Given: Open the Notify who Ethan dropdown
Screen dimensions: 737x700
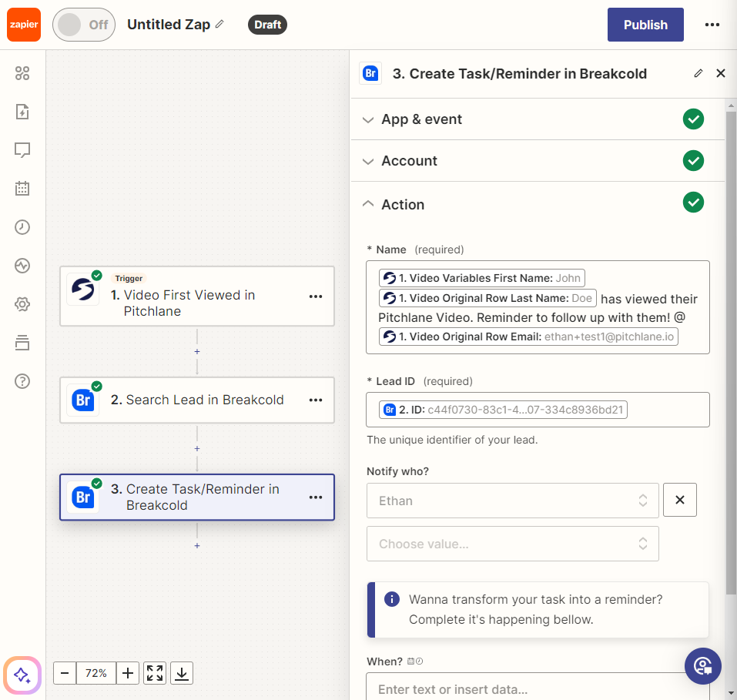Looking at the screenshot, I should point(512,501).
